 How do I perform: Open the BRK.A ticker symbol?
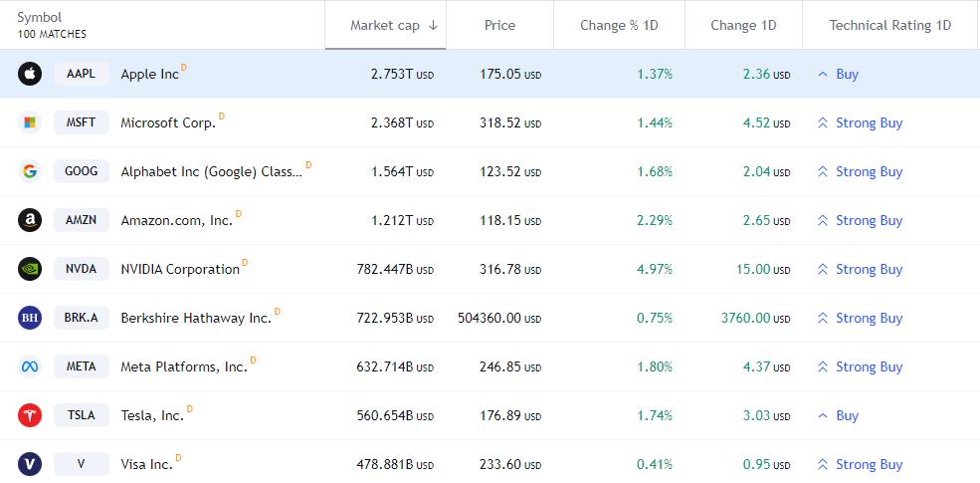pyautogui.click(x=82, y=318)
